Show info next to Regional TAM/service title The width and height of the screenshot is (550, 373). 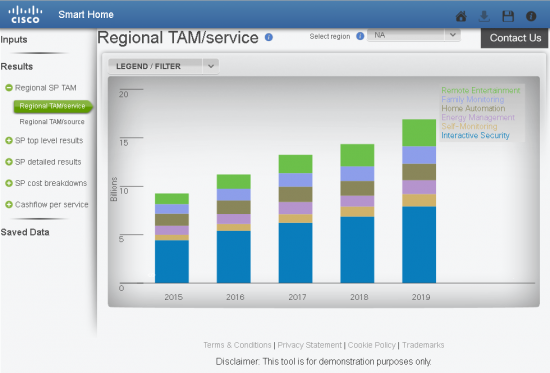[269, 37]
